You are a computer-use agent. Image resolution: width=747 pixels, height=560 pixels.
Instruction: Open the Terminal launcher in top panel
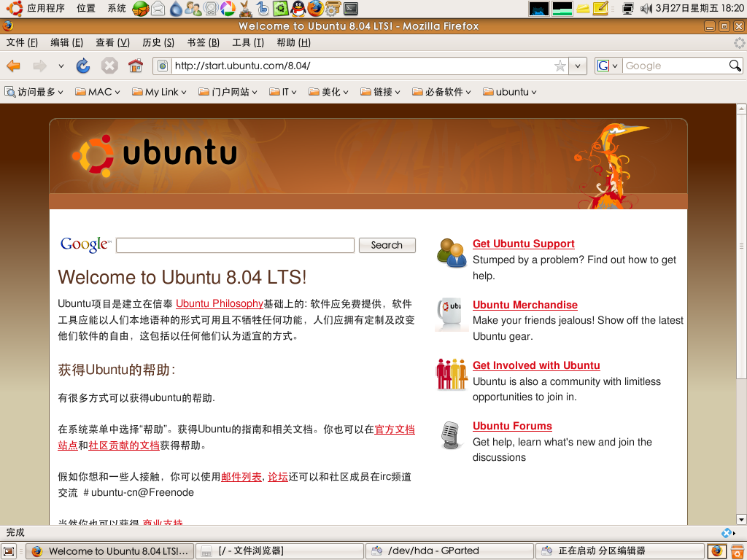(x=351, y=8)
